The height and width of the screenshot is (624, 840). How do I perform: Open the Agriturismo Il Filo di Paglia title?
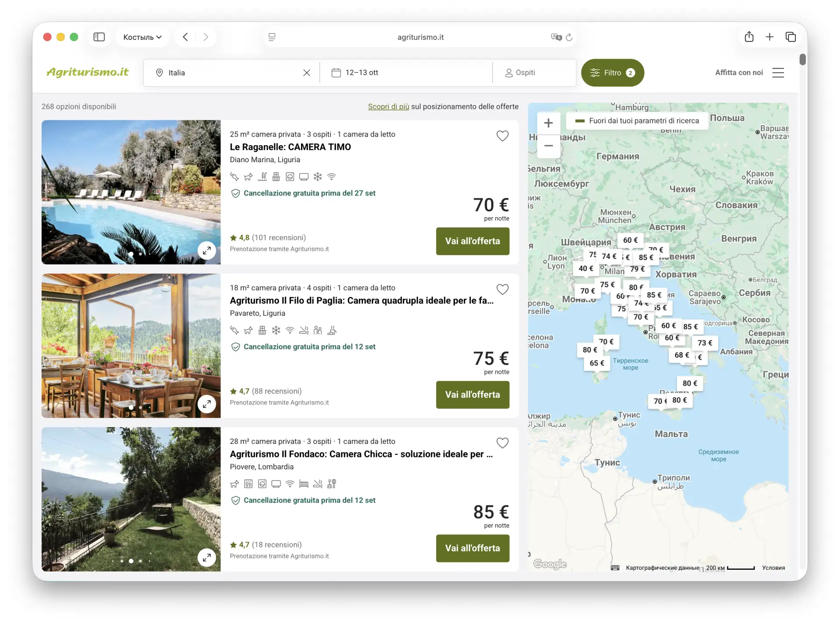361,300
